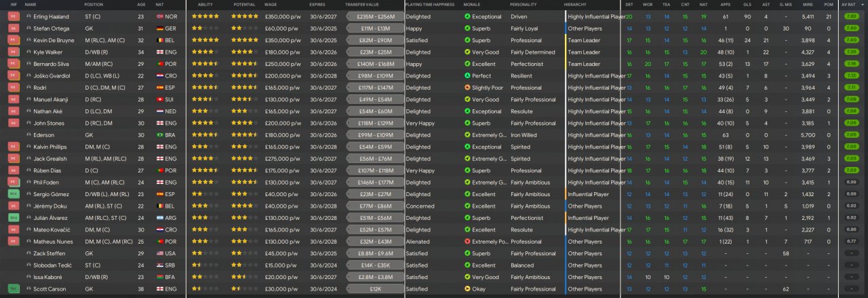Click the person icon beside Stefan Ortega

pos(28,29)
